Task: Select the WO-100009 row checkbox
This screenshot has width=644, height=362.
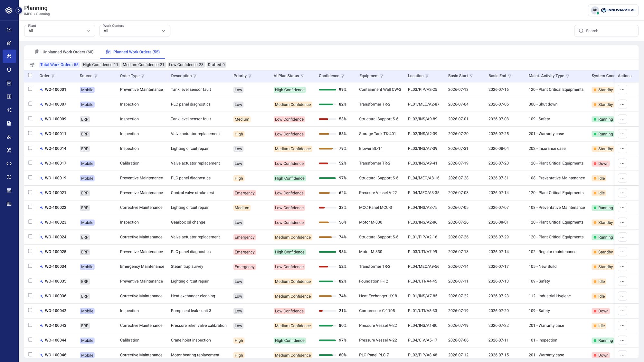Action: pos(30,118)
